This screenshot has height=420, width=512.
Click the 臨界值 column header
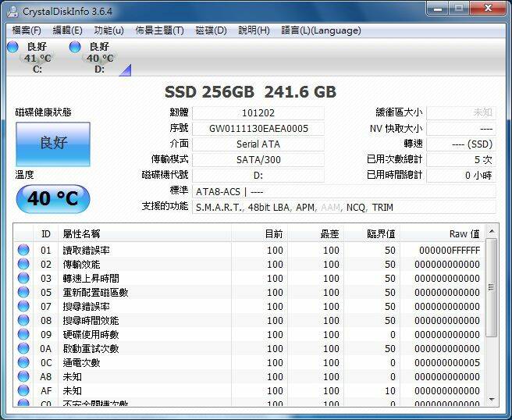372,234
